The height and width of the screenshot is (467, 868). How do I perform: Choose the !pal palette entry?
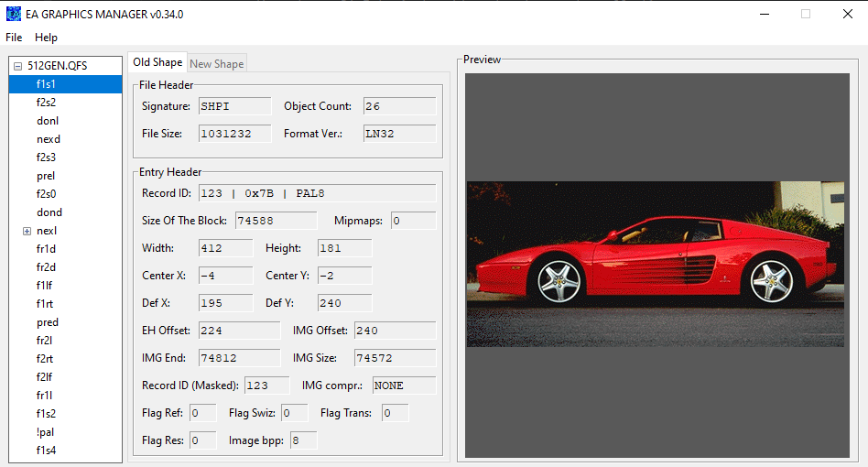(x=46, y=432)
